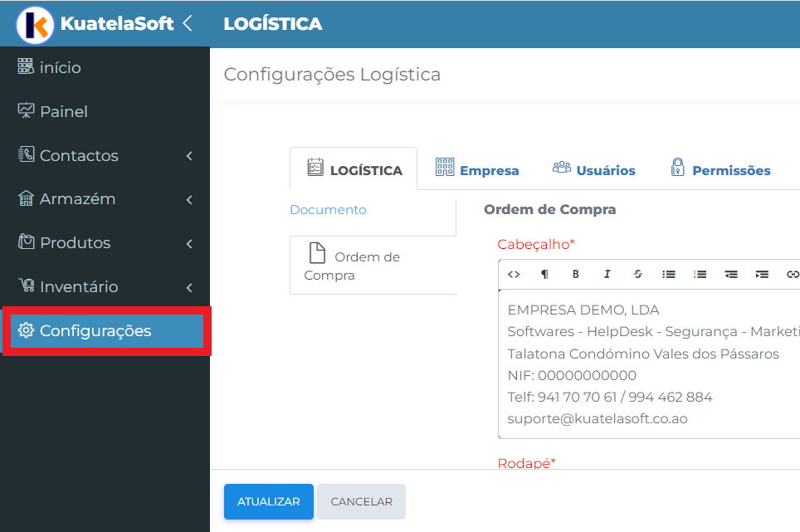800x532 pixels.
Task: Click the Empresa building icon
Action: (444, 167)
